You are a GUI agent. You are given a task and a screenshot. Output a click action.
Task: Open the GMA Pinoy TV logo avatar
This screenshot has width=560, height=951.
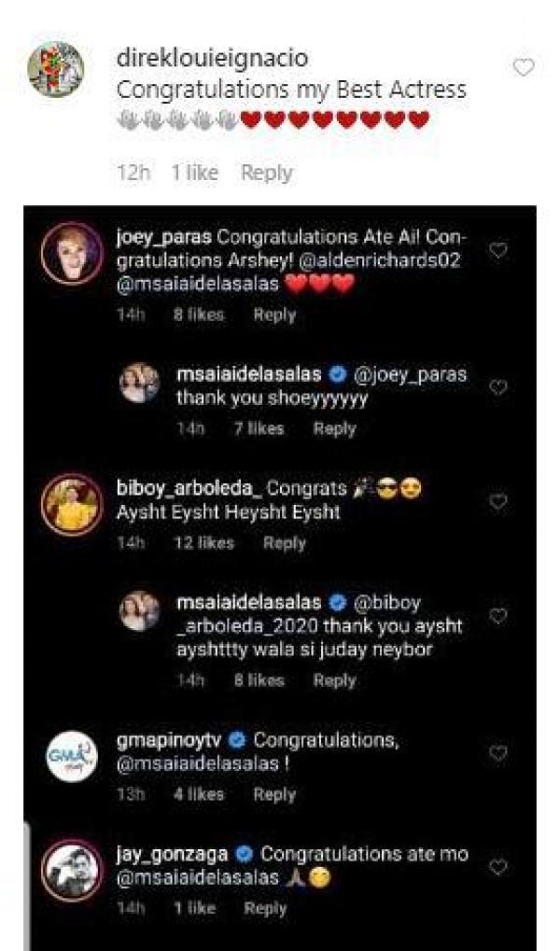[72, 755]
